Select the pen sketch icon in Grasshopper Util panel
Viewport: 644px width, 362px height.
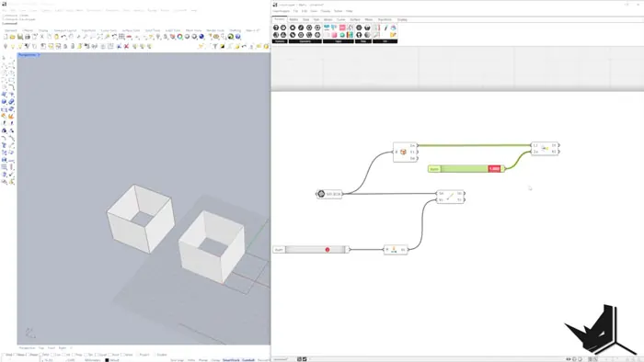tap(386, 28)
